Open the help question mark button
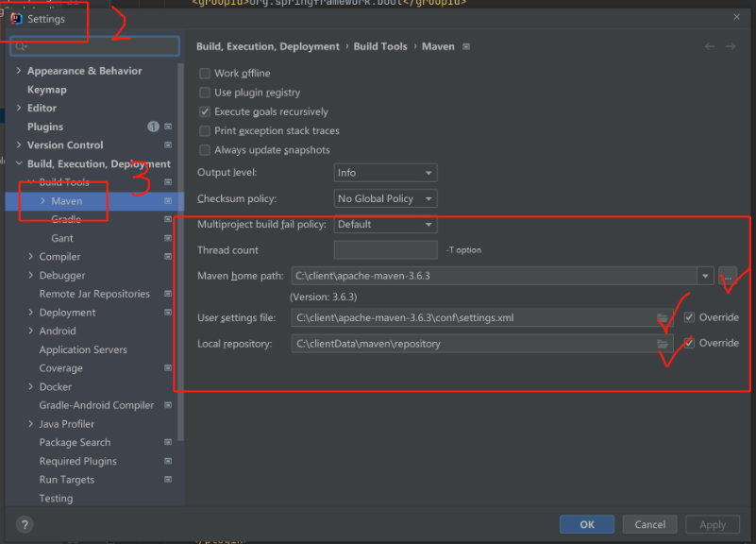 [25, 525]
